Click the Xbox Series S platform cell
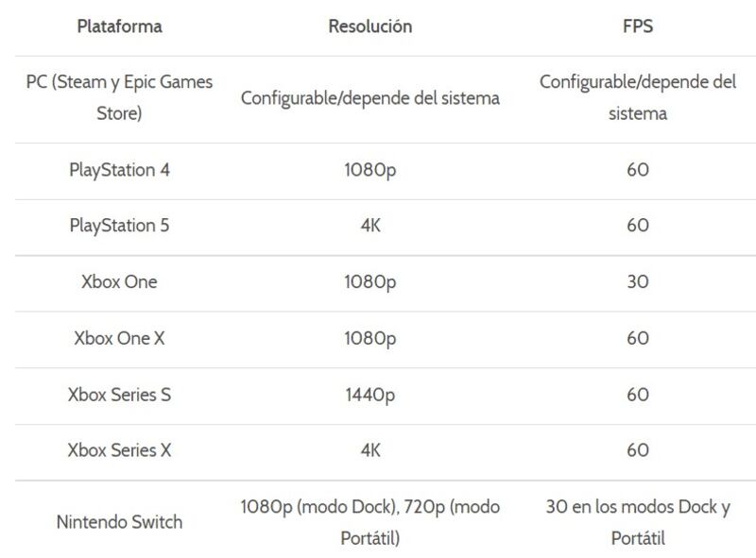 pyautogui.click(x=119, y=396)
